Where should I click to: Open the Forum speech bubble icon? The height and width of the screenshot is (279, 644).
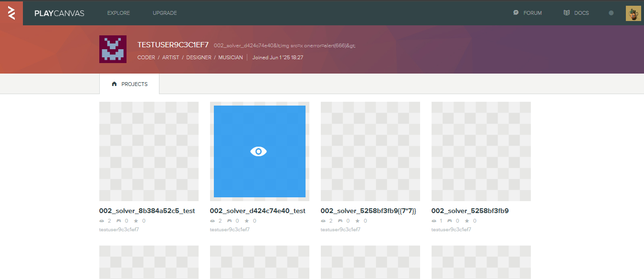click(x=516, y=13)
